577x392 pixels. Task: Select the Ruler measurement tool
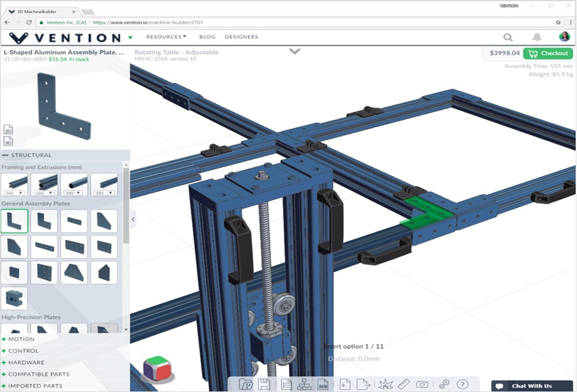coord(403,384)
